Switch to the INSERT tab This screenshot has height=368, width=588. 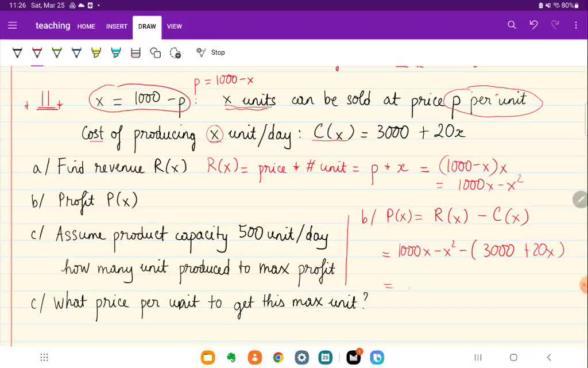tap(117, 26)
